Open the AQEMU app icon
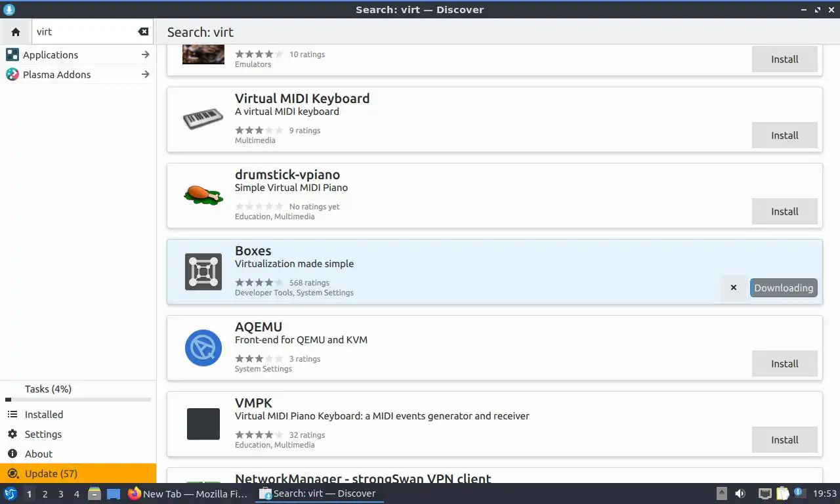Screen dimensions: 840x504 pyautogui.click(x=203, y=348)
